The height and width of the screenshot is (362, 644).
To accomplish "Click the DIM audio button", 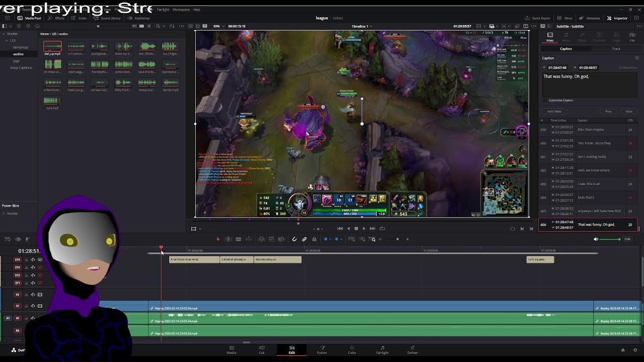I will 627,239.
